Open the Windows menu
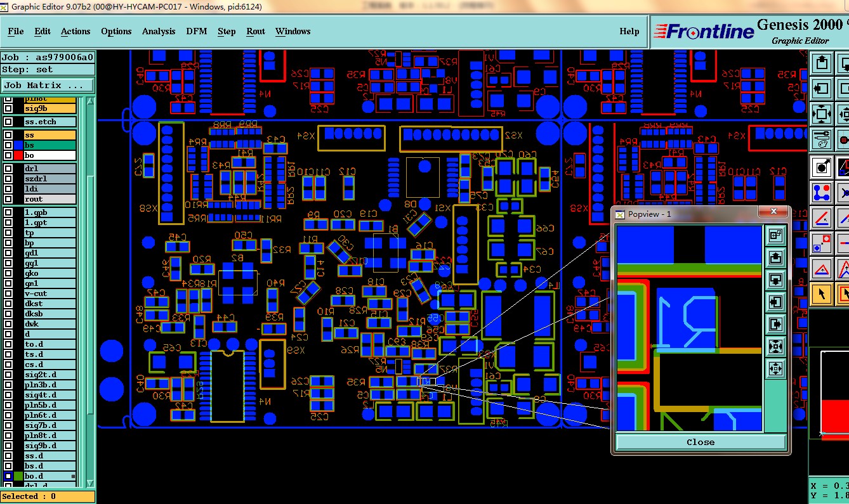Viewport: 849px width, 504px height. click(x=293, y=31)
